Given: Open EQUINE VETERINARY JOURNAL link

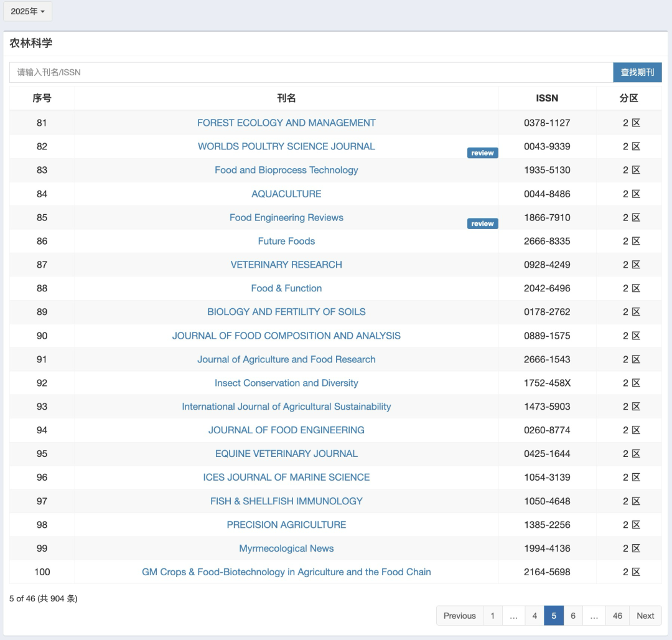Looking at the screenshot, I should (286, 453).
